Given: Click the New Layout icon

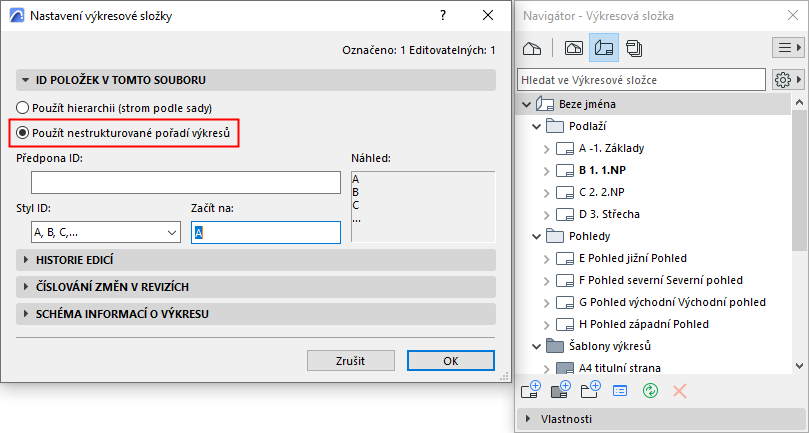Looking at the screenshot, I should [531, 389].
